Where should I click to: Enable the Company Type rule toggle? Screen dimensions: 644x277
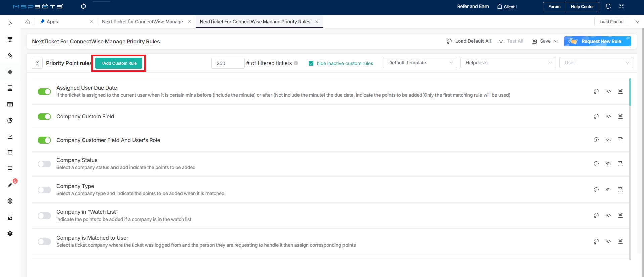pos(44,190)
